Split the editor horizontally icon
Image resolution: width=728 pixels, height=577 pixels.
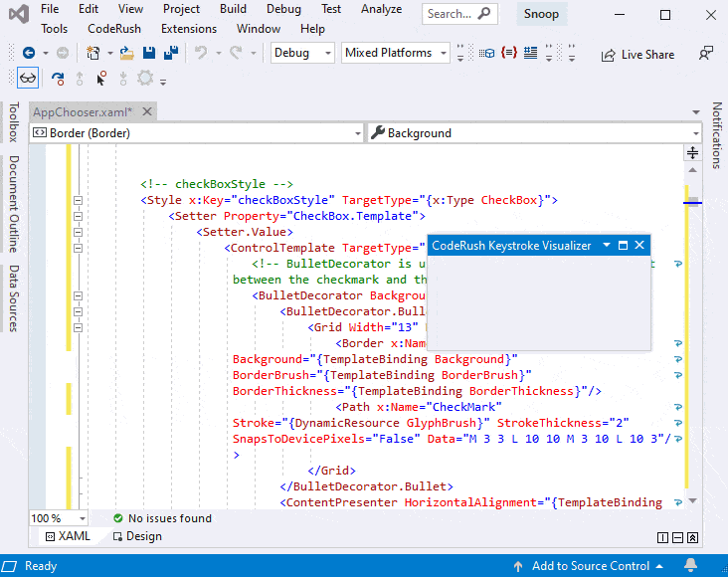(x=677, y=537)
